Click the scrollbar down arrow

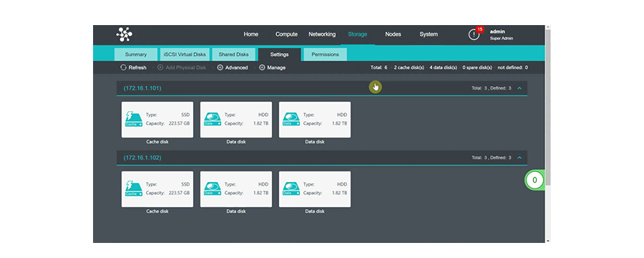(x=547, y=240)
